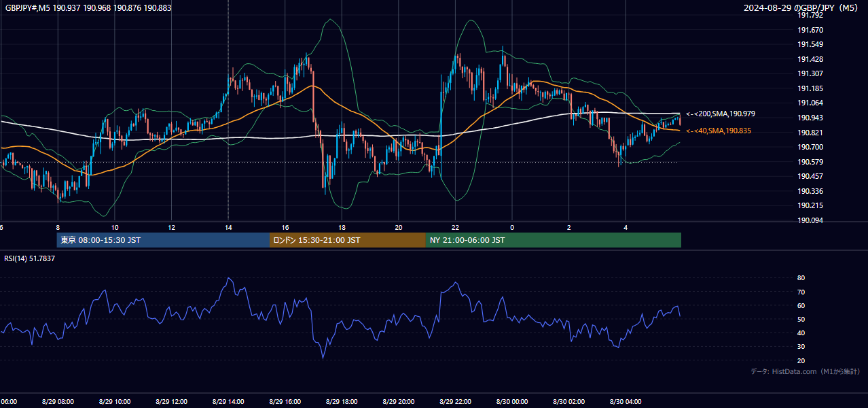The image size is (868, 408).
Task: Click price scale value 191.307
Action: coord(810,73)
